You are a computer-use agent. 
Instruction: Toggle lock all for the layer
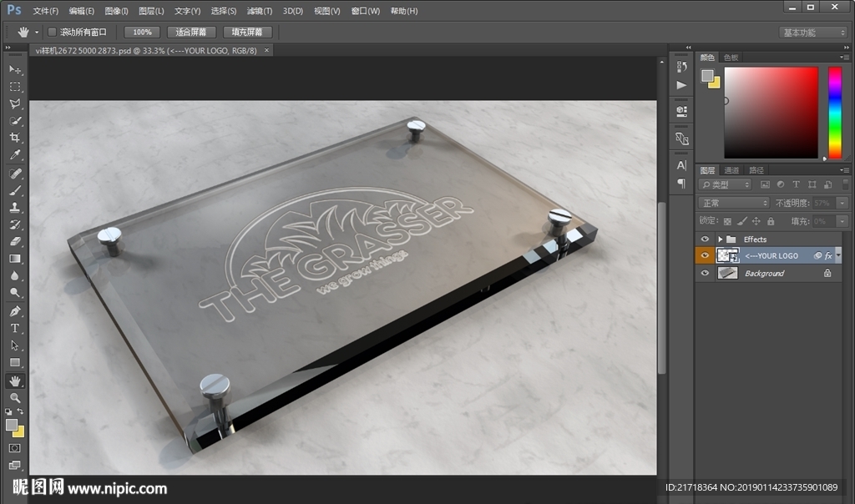pos(771,221)
